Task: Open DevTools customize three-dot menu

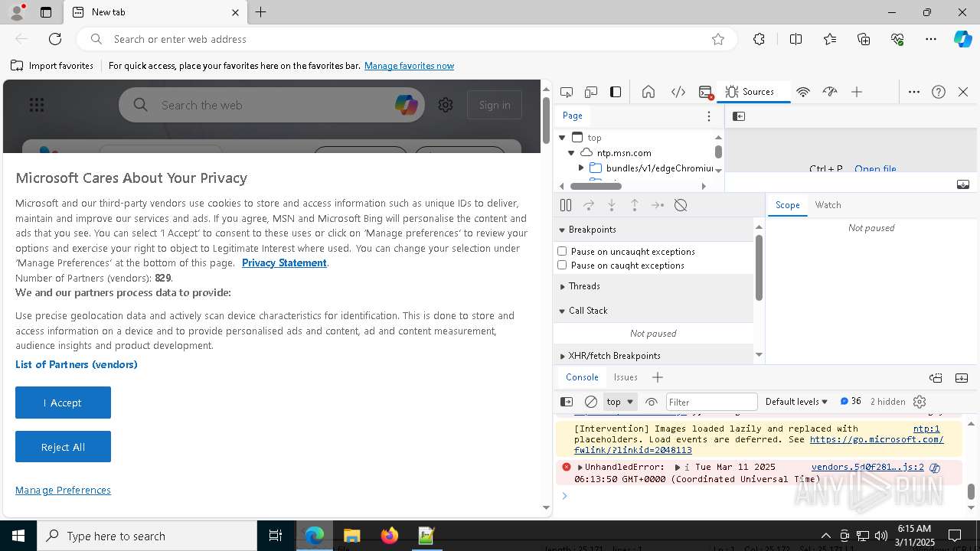Action: [914, 92]
